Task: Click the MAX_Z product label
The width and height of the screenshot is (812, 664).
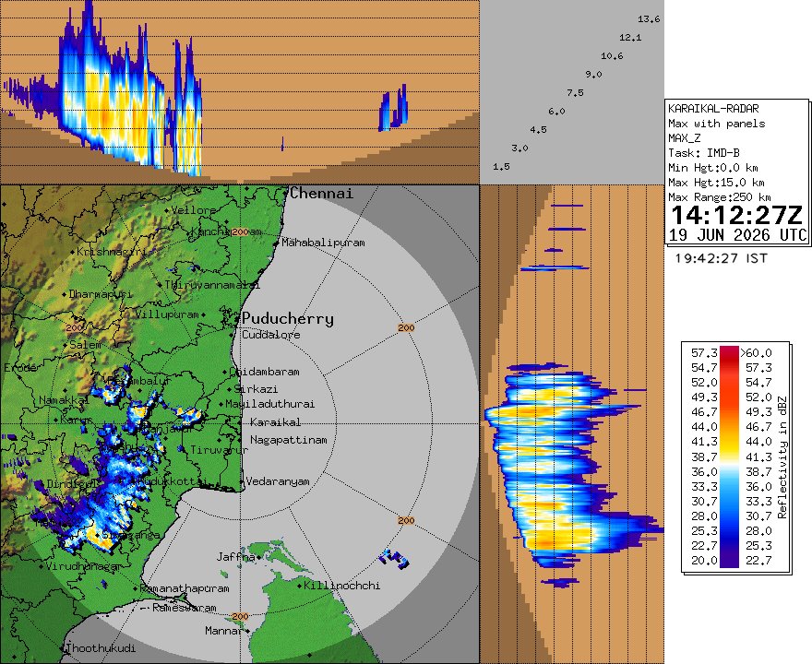Action: [684, 138]
